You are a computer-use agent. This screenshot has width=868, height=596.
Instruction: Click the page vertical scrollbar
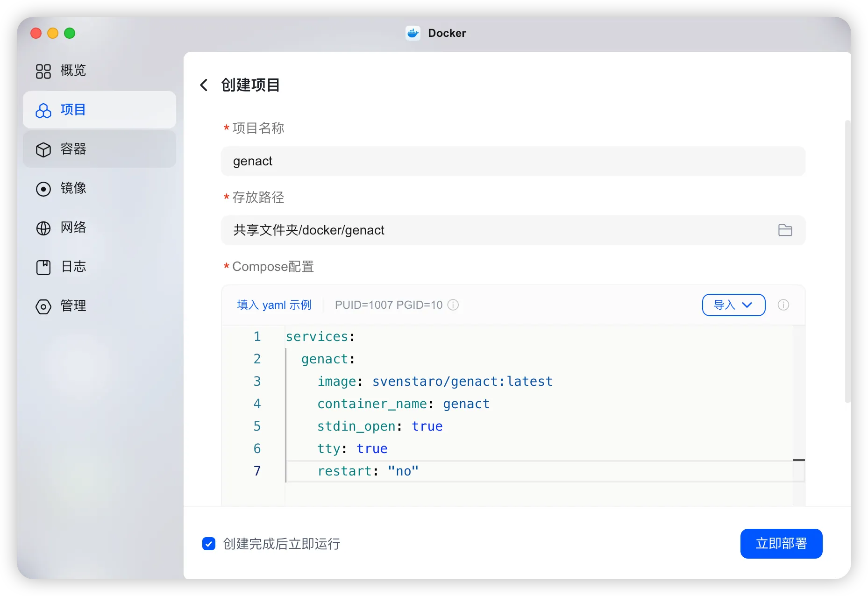pyautogui.click(x=847, y=262)
